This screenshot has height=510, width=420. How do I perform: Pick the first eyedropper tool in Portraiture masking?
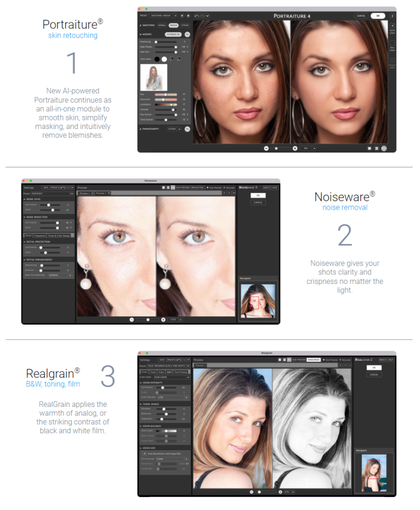pyautogui.click(x=172, y=59)
